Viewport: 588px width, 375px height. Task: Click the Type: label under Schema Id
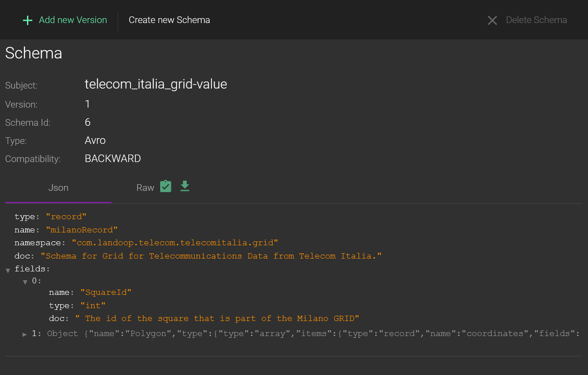click(x=16, y=141)
